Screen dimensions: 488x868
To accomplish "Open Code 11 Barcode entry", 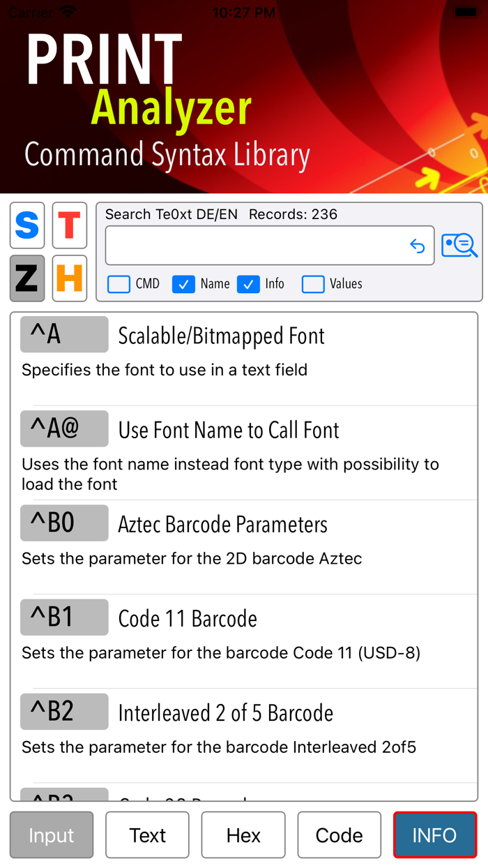I will [x=188, y=619].
